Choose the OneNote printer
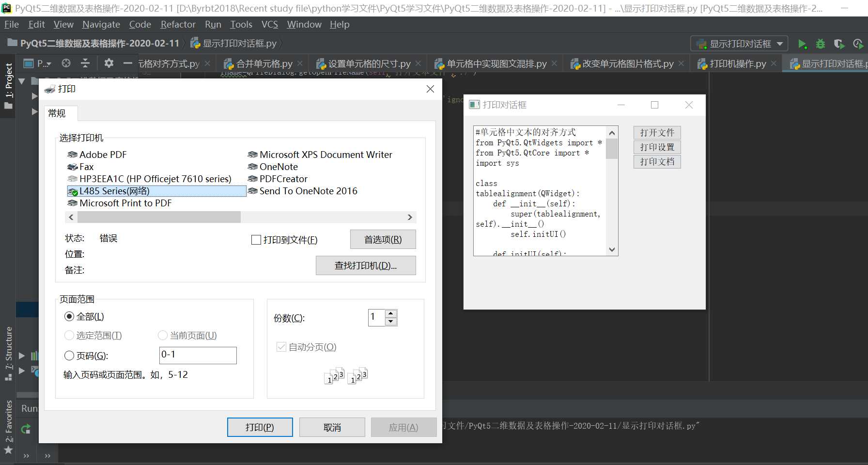 273,167
